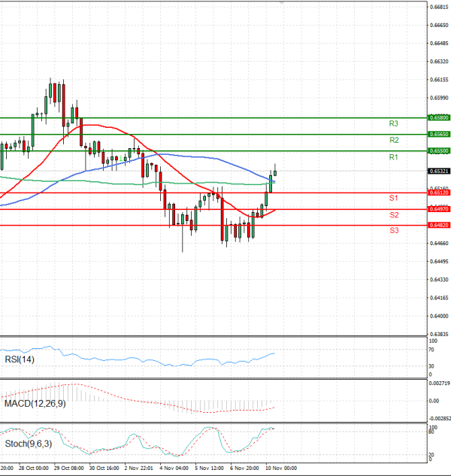The width and height of the screenshot is (451, 476).
Task: Click the R3 resistance label
Action: pyautogui.click(x=393, y=123)
